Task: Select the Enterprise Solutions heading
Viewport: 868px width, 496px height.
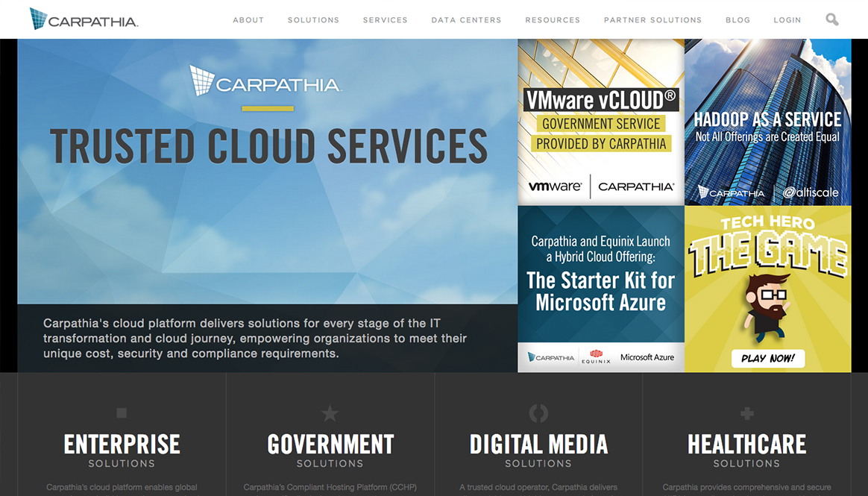Action: coord(122,451)
